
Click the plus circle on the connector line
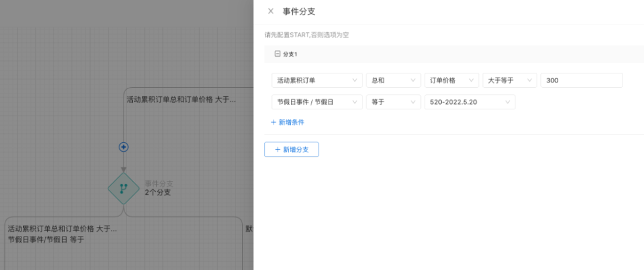click(x=123, y=147)
